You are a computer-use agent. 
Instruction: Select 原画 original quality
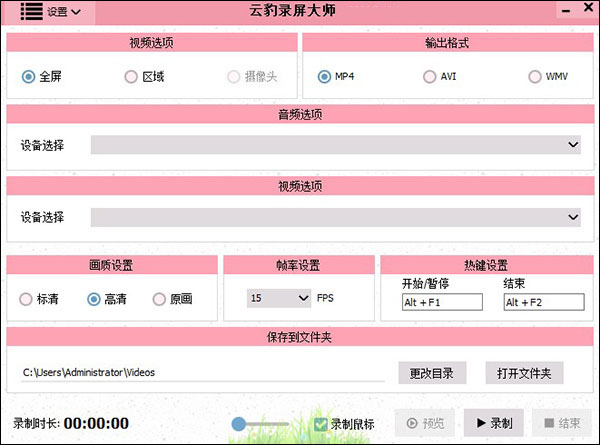click(x=172, y=299)
